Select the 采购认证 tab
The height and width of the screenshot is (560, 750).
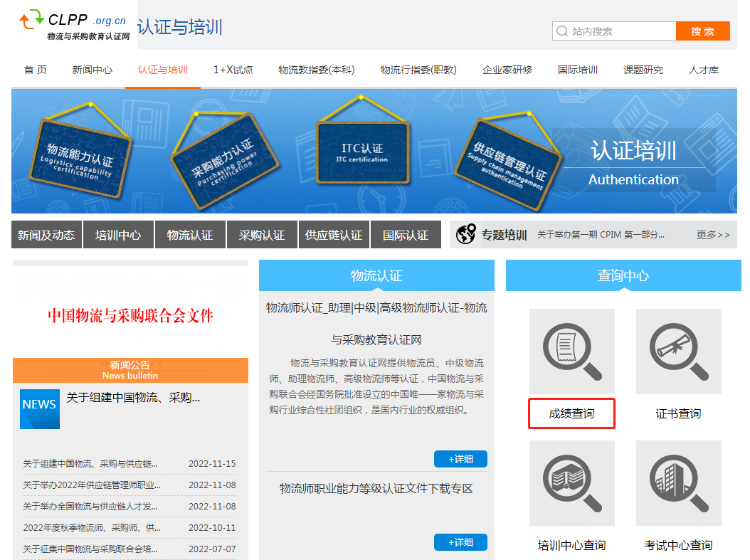click(x=262, y=234)
